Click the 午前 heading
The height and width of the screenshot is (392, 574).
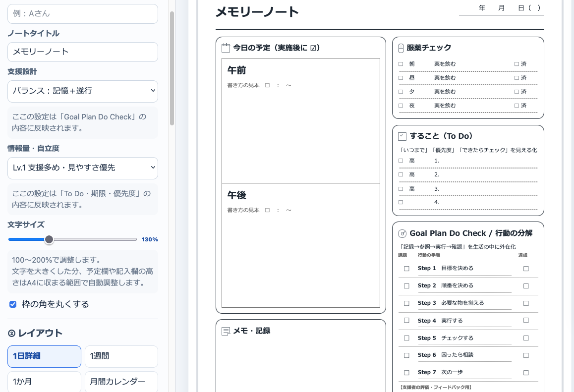point(237,70)
